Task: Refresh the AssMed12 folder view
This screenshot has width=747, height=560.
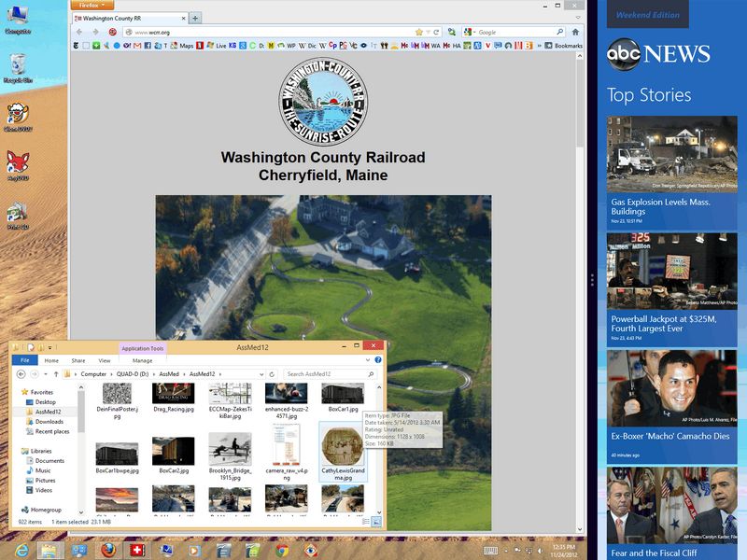Action: [272, 374]
